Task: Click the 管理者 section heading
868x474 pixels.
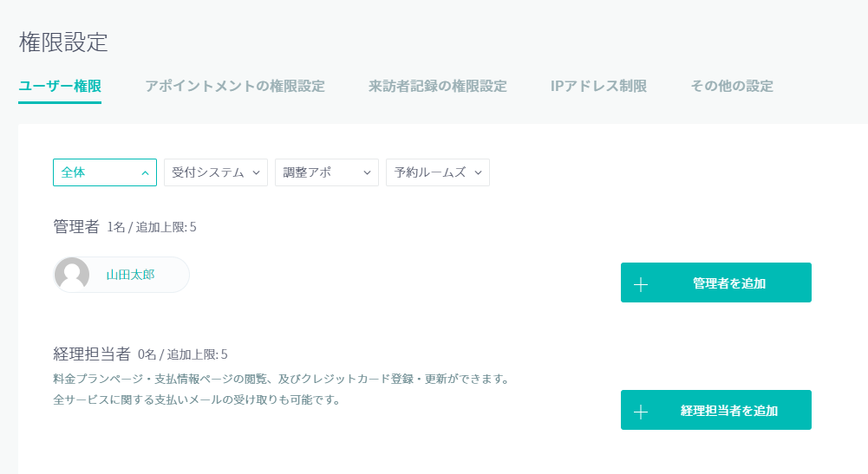Action: (76, 227)
